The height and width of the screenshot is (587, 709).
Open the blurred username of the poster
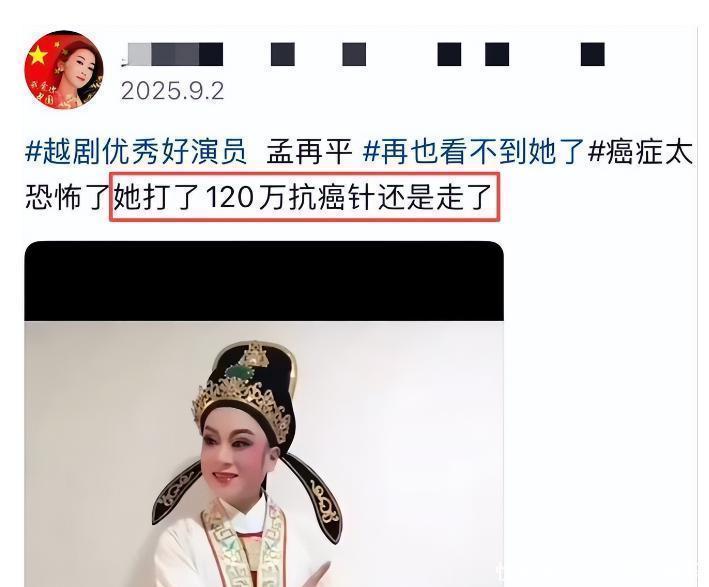pos(363,54)
